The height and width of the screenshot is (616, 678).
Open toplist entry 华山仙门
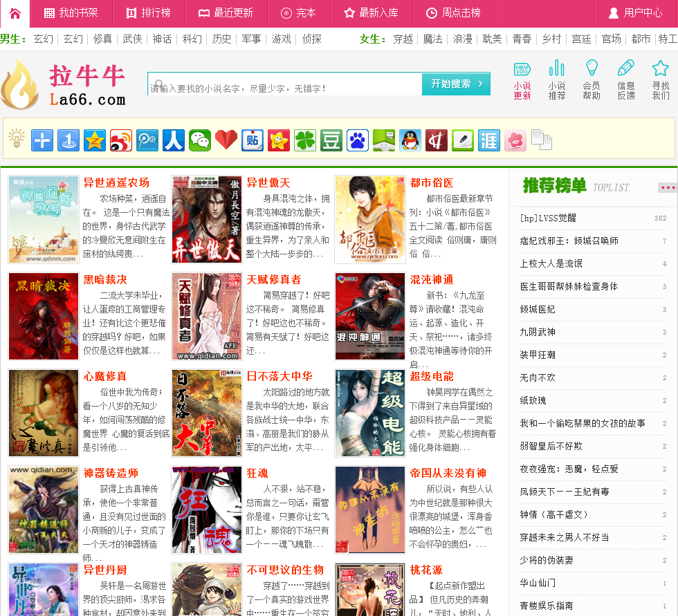coord(538,583)
